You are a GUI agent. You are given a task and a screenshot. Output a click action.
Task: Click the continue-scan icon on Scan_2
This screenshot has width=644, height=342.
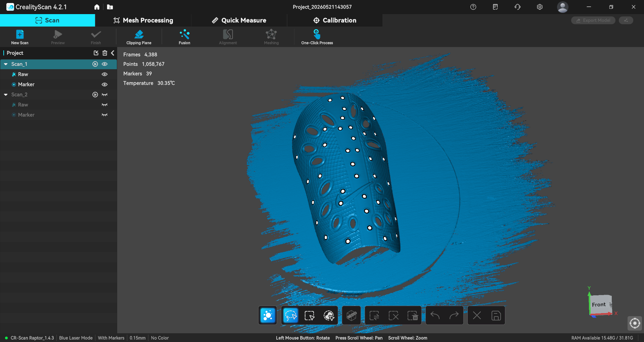pos(95,95)
